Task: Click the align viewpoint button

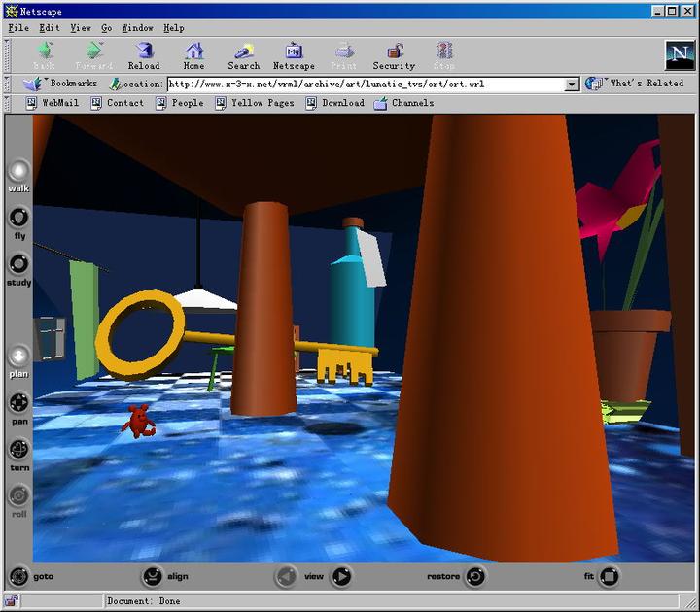Action: (153, 577)
